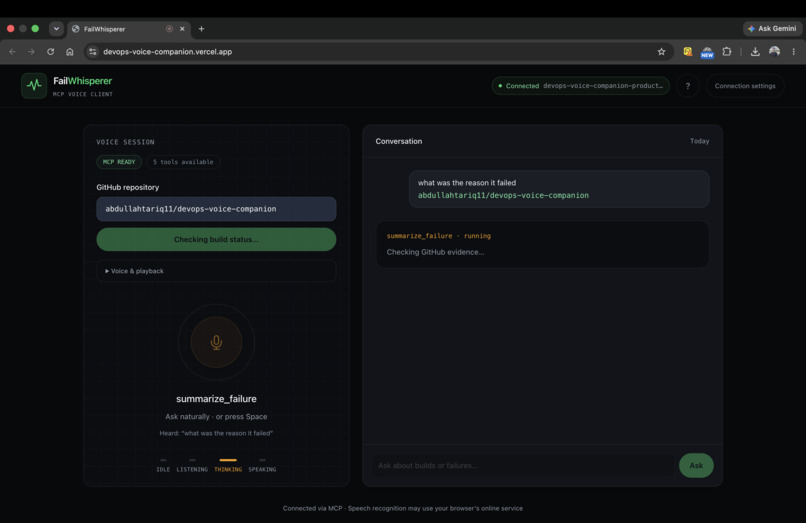
Task: Click the Heard transcript text
Action: tap(216, 433)
